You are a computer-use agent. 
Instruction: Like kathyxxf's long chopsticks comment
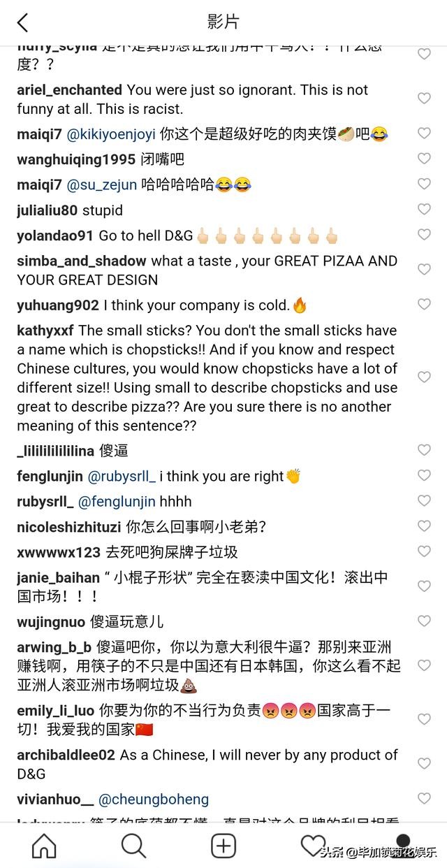coord(424,376)
